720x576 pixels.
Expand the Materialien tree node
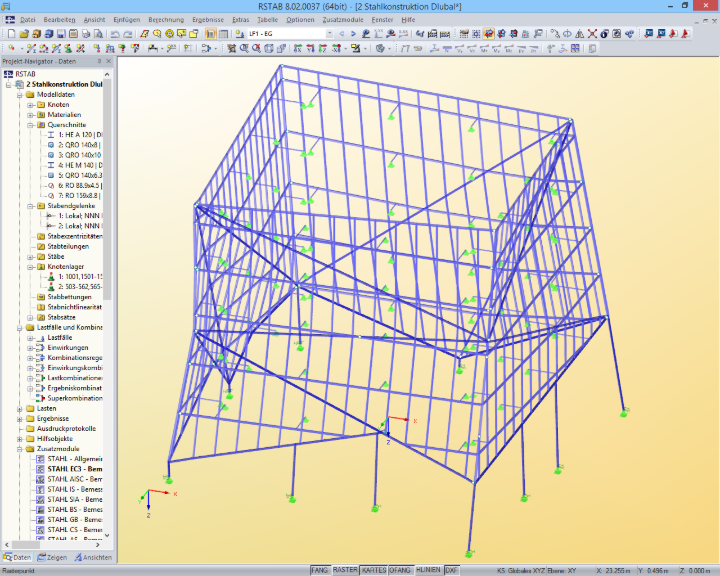[30, 115]
